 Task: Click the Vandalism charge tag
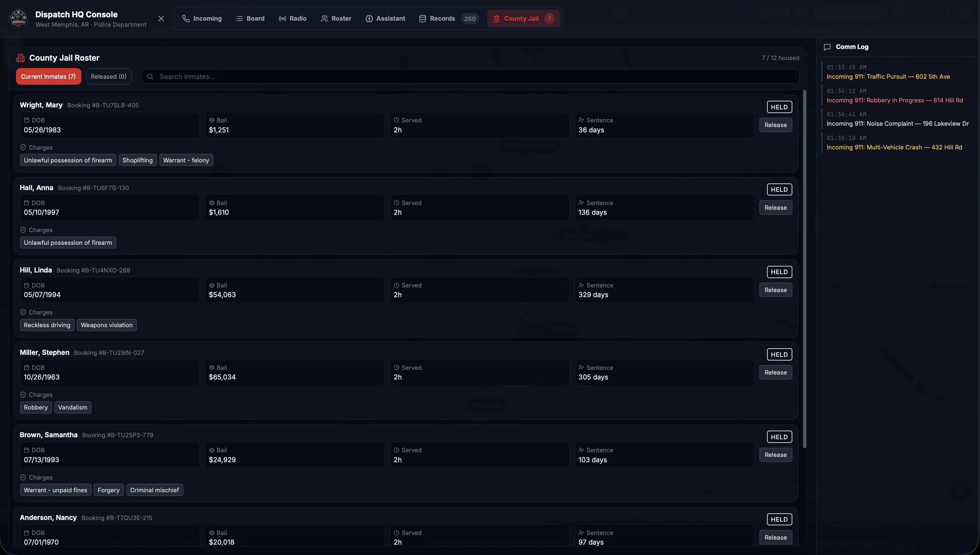73,408
